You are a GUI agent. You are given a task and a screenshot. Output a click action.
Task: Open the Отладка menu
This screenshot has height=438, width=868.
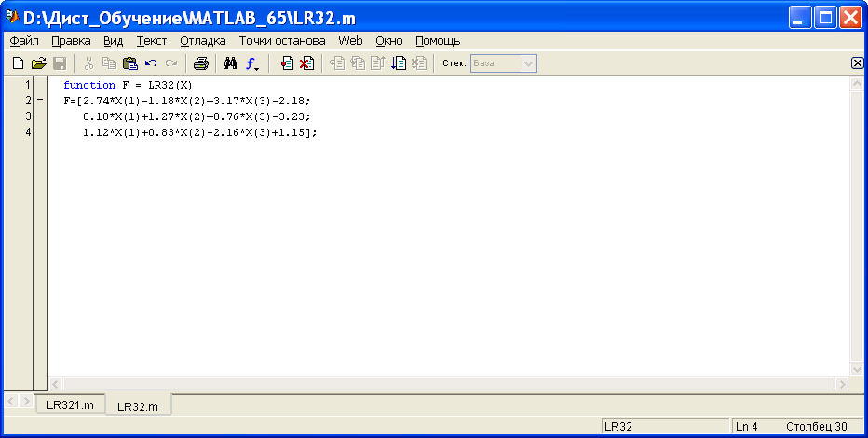pos(203,41)
